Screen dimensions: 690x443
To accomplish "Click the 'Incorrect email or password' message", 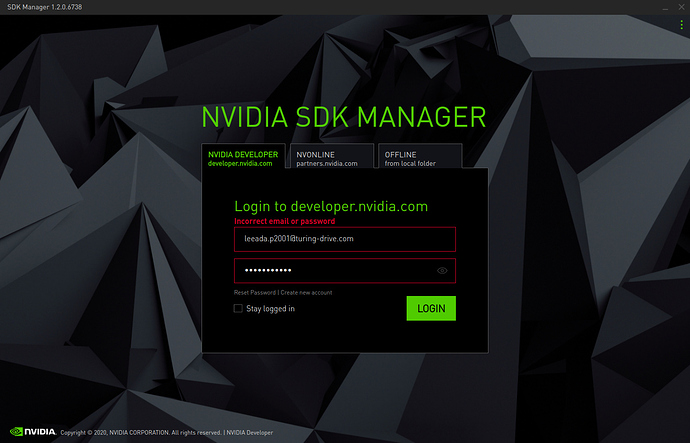I will (285, 221).
